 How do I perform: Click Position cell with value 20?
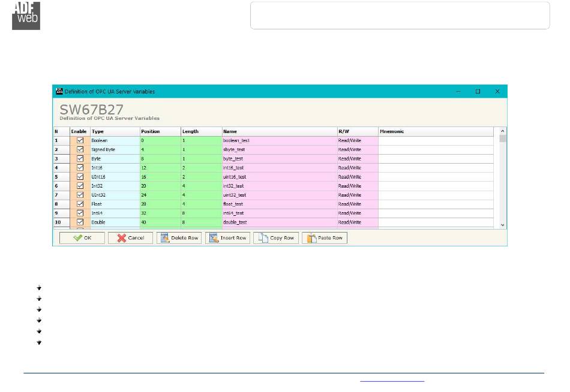pos(160,186)
